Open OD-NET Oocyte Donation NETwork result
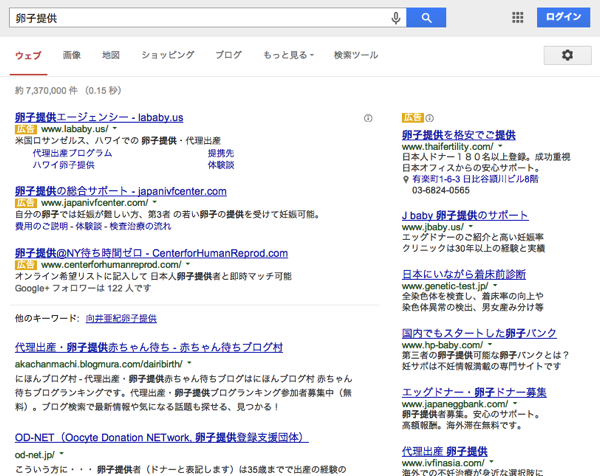600x476 pixels. (161, 437)
